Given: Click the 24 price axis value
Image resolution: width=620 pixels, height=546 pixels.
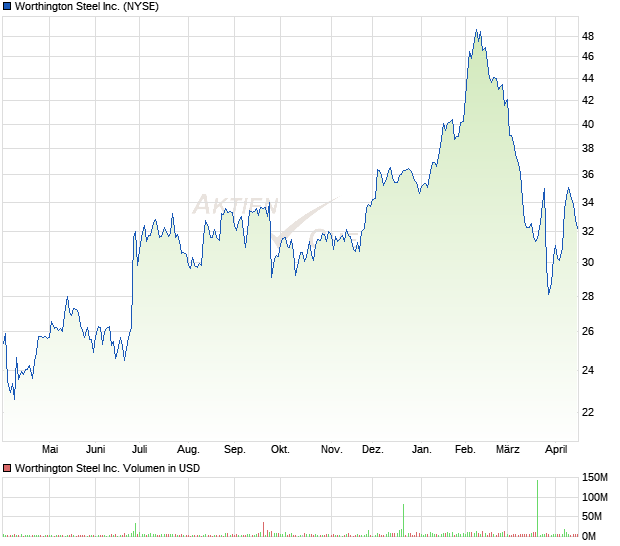Looking at the screenshot, I should point(588,371).
